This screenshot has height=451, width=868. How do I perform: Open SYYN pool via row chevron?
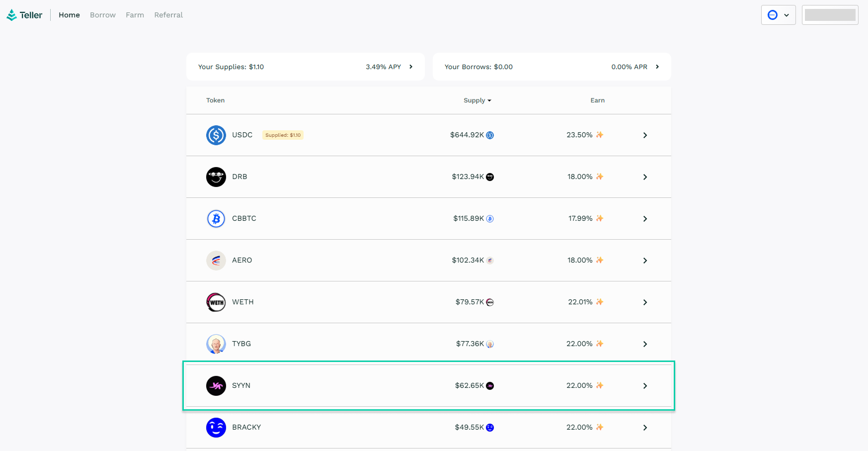click(x=645, y=386)
